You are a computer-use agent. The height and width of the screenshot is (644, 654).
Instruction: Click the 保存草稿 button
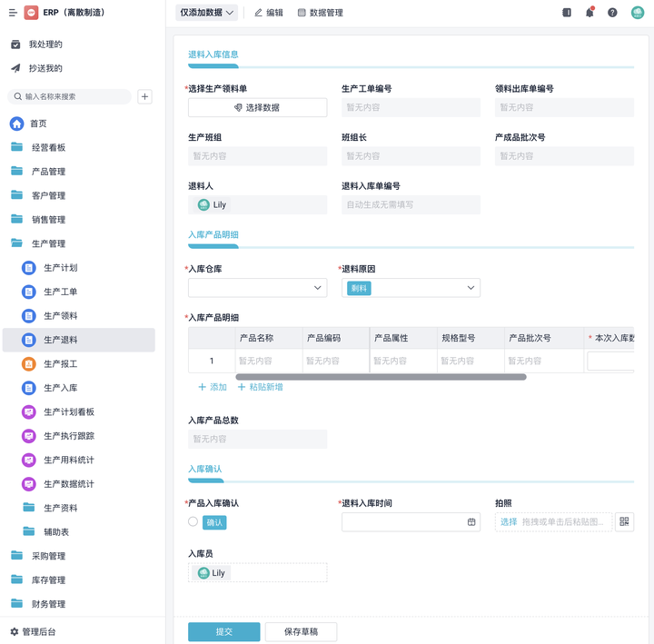pyautogui.click(x=301, y=631)
